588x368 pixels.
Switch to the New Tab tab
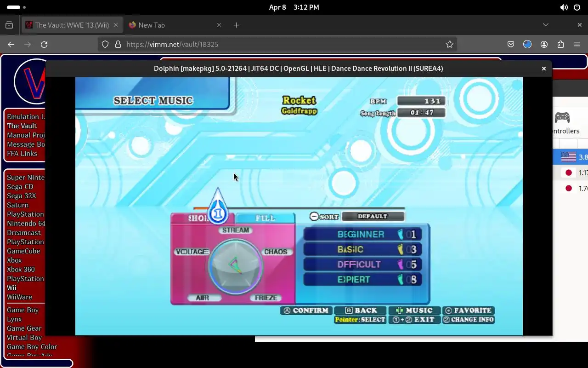click(175, 25)
